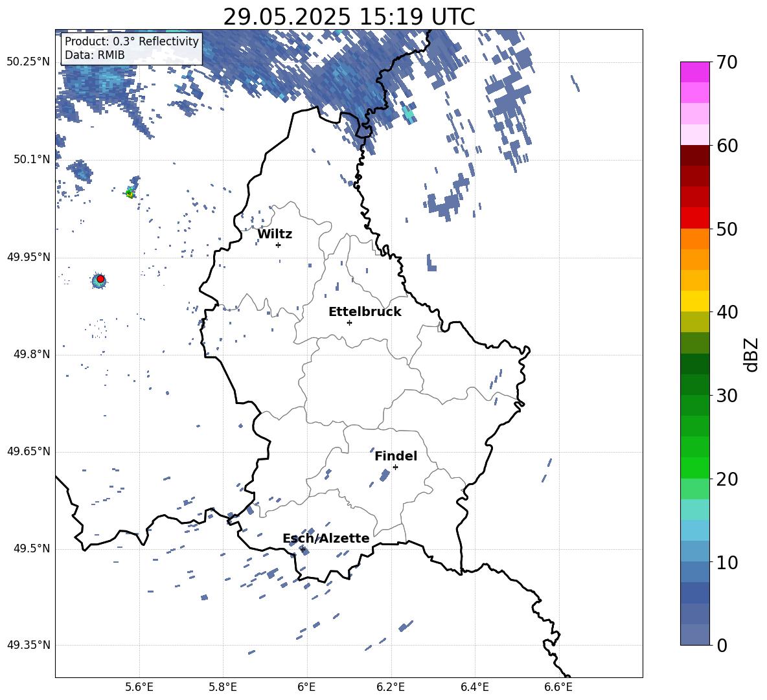
Task: Click the colorbar tick value 40
Action: pyautogui.click(x=727, y=312)
